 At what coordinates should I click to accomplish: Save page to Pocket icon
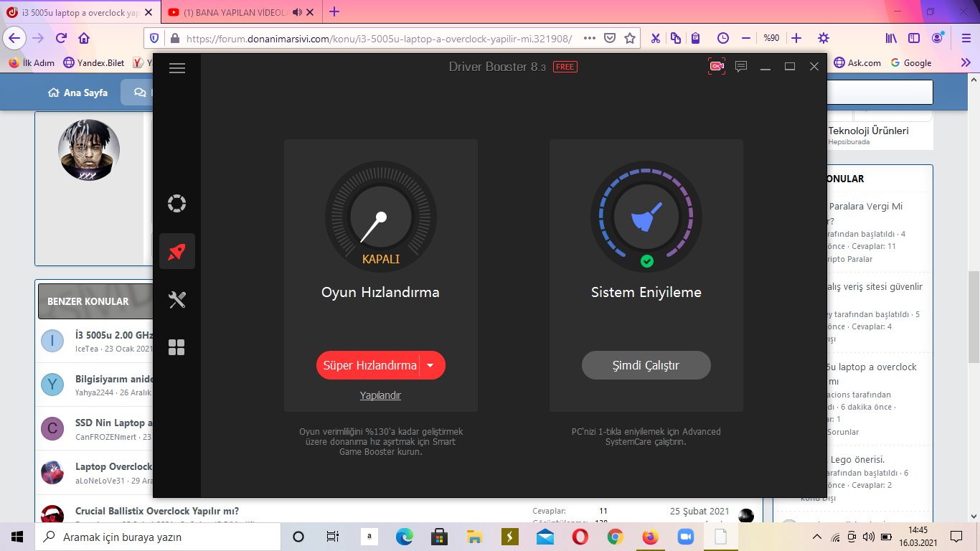[x=609, y=38]
